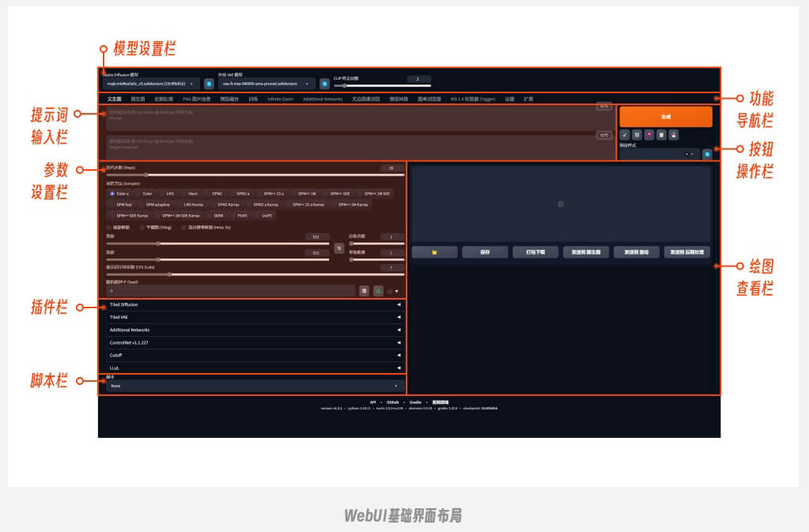Expand the Tiled Diffusion section
This screenshot has height=532, width=809.
[253, 304]
